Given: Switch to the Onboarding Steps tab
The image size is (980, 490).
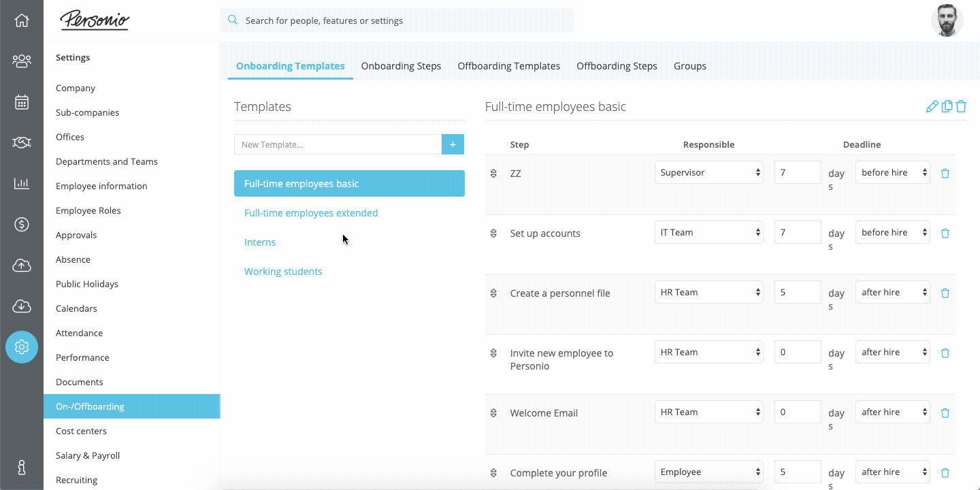Looking at the screenshot, I should [401, 66].
